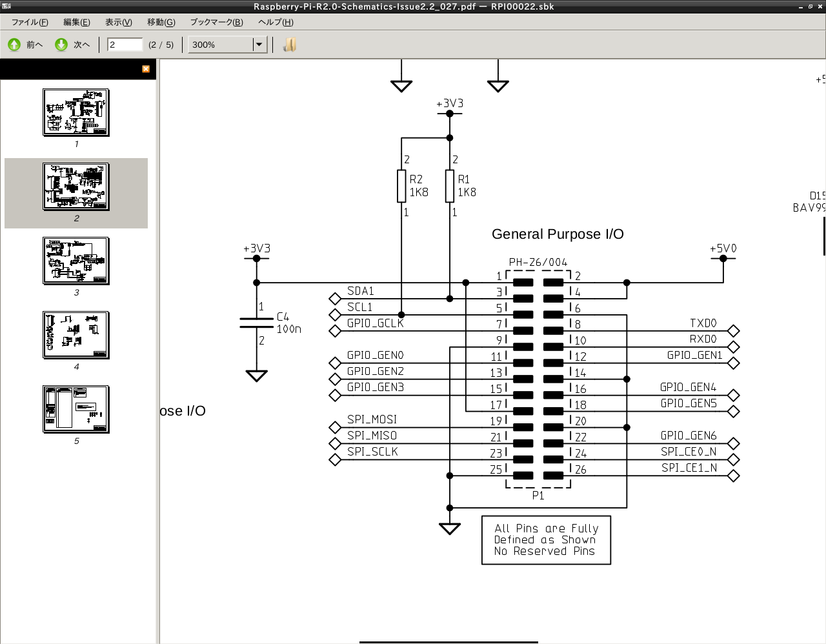Image resolution: width=826 pixels, height=644 pixels.
Task: Click the RXD0 signal label
Action: pos(703,339)
